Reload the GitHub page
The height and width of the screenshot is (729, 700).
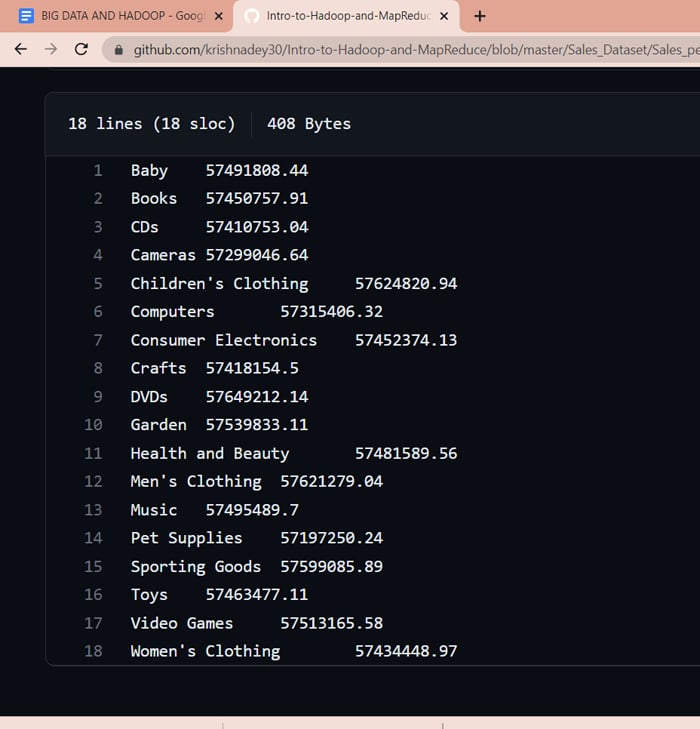(82, 49)
